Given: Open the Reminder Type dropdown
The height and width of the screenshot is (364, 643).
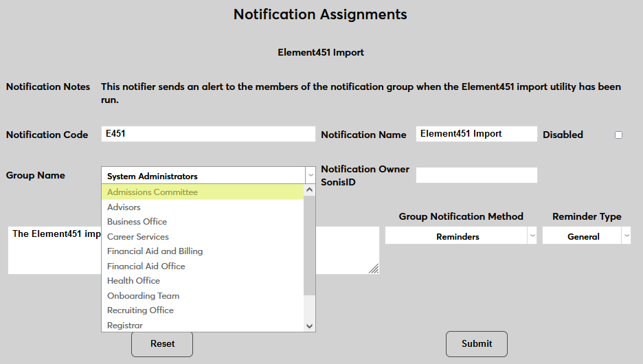Looking at the screenshot, I should (587, 236).
